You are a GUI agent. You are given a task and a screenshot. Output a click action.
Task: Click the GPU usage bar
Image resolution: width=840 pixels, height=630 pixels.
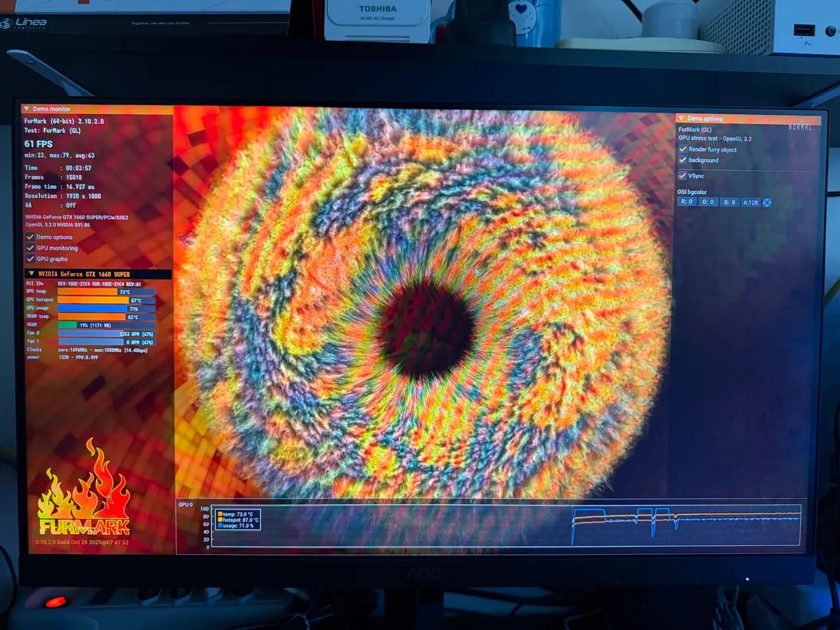coord(106,308)
